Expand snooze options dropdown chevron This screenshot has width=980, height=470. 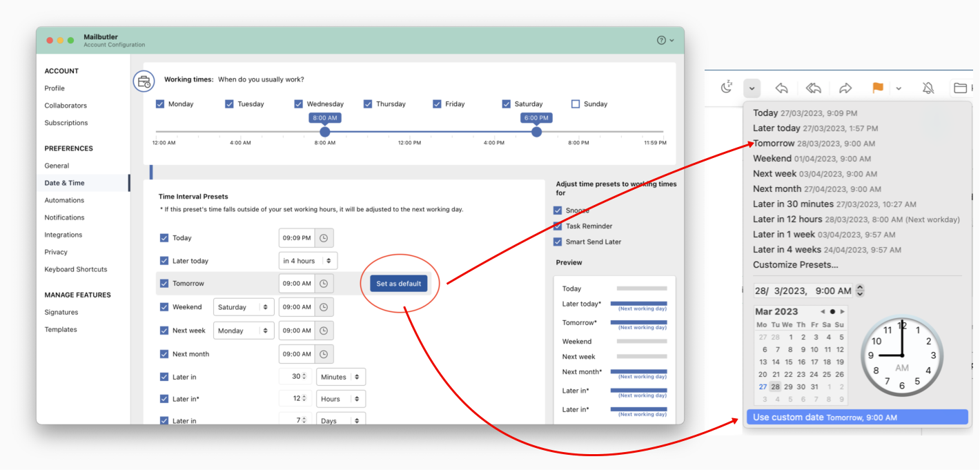752,88
